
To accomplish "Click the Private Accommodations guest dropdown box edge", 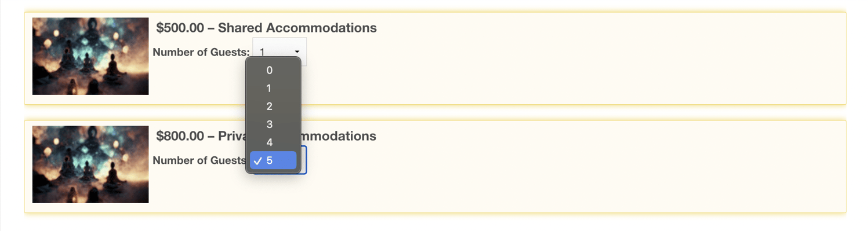I will (x=304, y=160).
